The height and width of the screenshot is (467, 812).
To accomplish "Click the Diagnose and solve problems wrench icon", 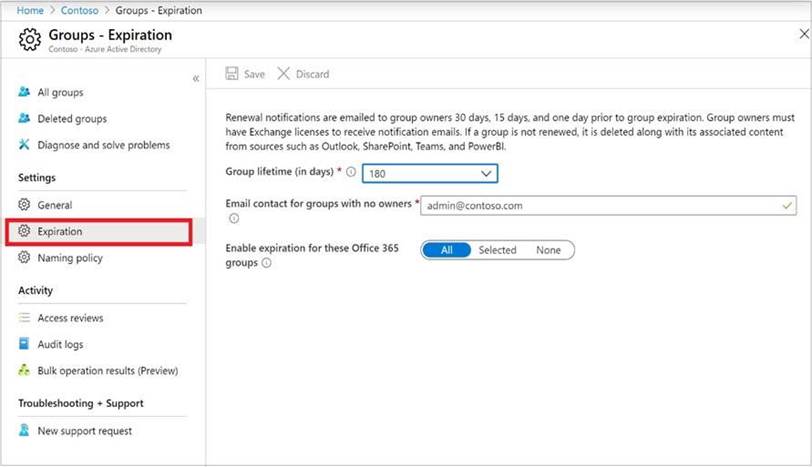I will [25, 145].
